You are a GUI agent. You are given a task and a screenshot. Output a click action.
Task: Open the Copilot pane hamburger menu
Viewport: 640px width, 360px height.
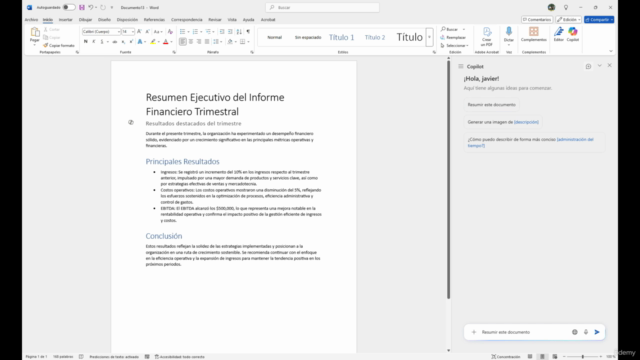pyautogui.click(x=461, y=66)
